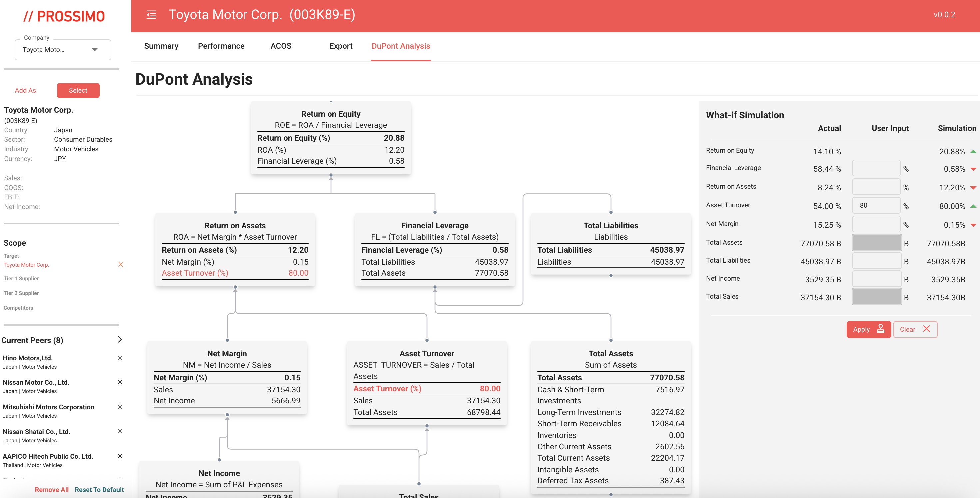Select the Financial Leverage node card
This screenshot has width=980, height=498.
(434, 250)
